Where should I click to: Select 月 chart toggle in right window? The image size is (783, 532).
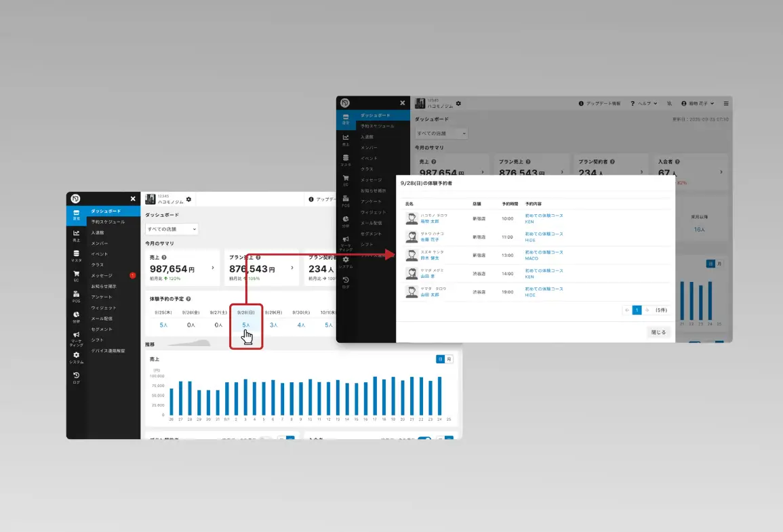(x=719, y=264)
